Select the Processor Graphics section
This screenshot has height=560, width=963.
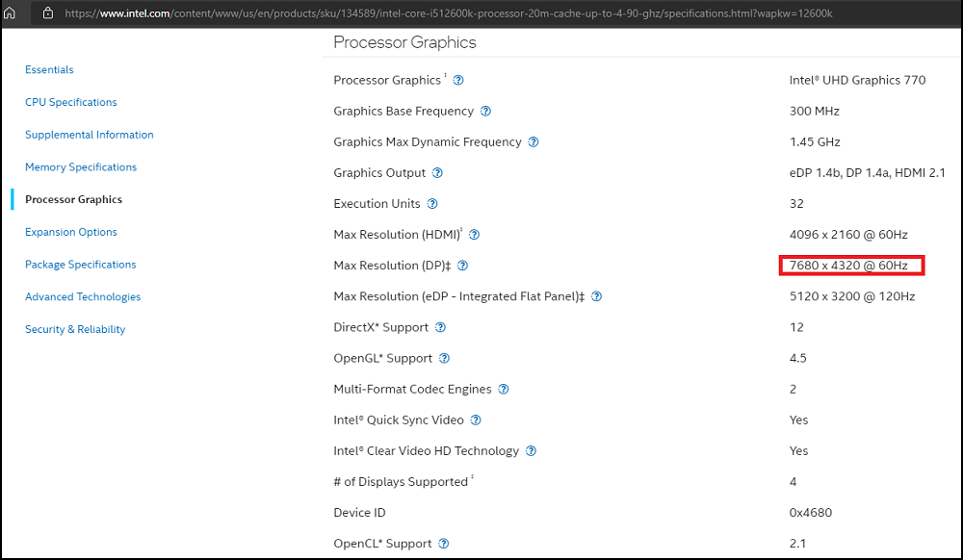(72, 199)
